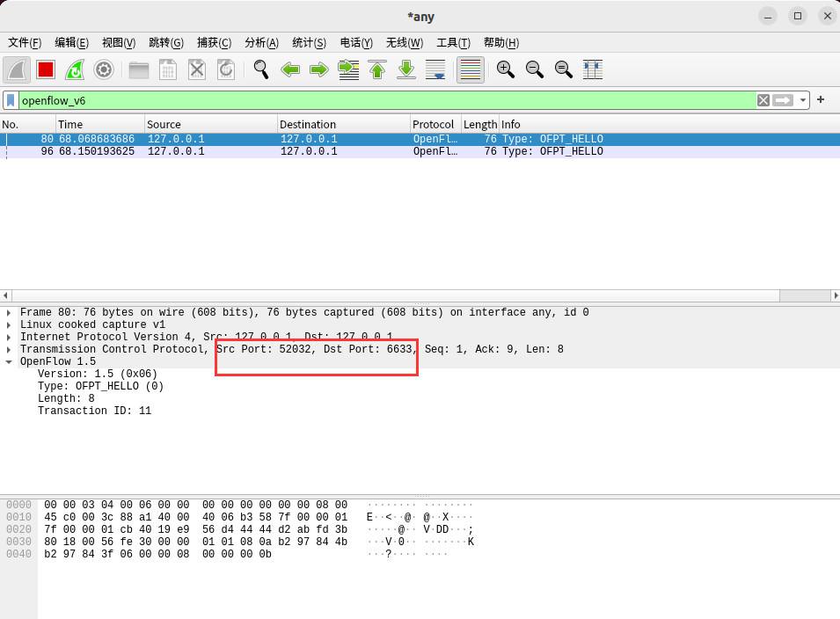Open the 文件(F) menu
The image size is (840, 619).
click(25, 43)
